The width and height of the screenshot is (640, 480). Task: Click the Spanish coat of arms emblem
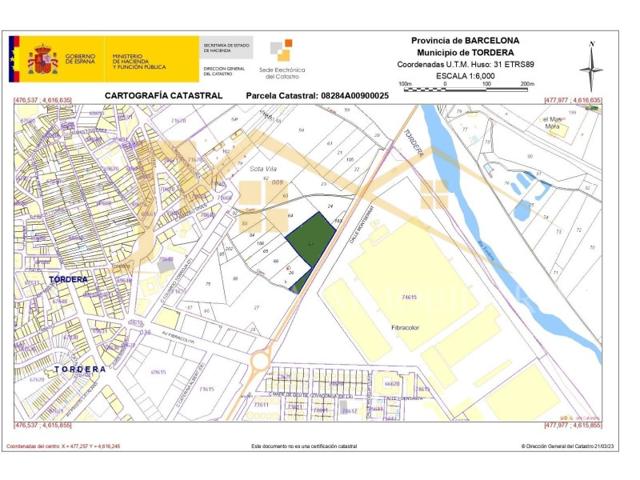click(42, 60)
